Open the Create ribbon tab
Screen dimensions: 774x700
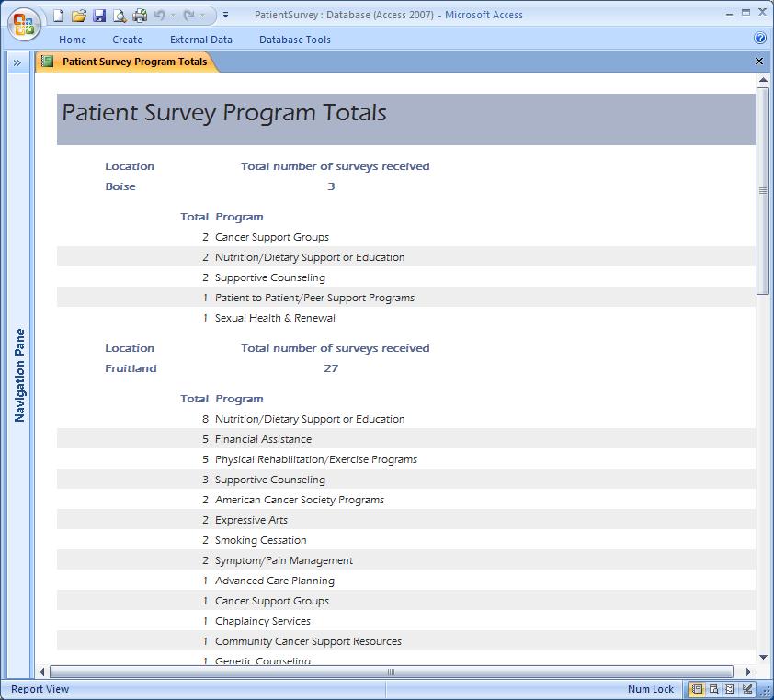coord(127,40)
